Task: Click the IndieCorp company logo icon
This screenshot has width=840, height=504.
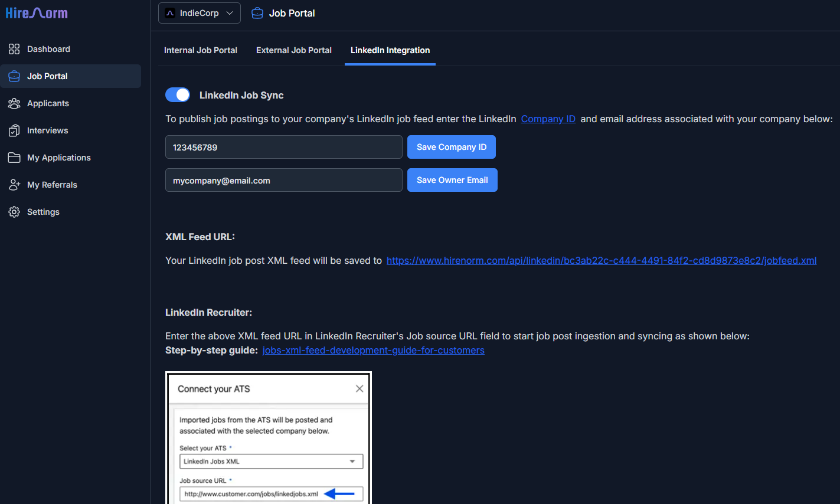Action: (170, 13)
